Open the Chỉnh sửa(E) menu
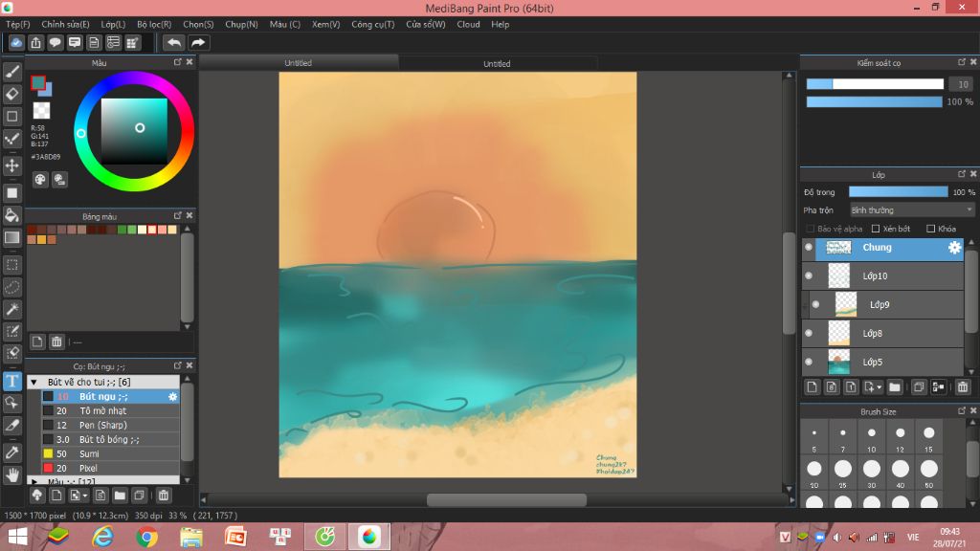 pos(66,24)
